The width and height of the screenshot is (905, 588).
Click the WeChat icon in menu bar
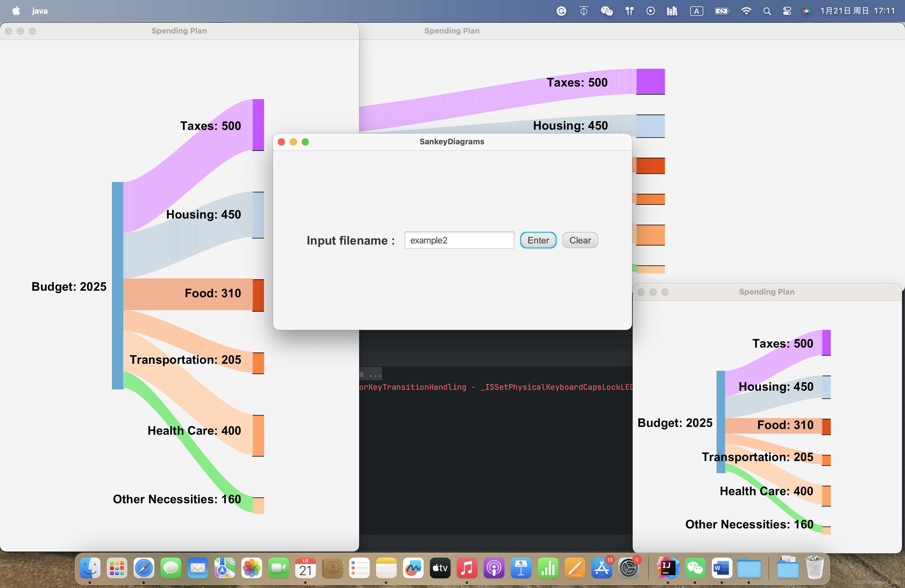607,11
